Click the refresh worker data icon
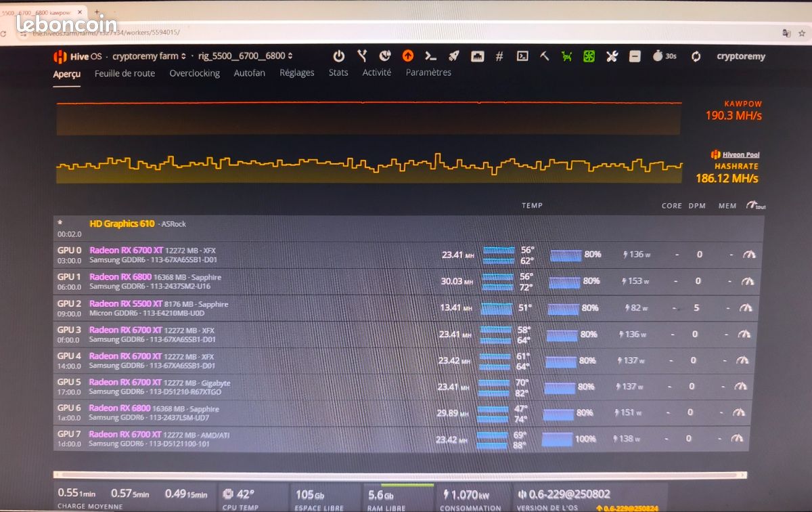This screenshot has width=812, height=512. point(696,56)
